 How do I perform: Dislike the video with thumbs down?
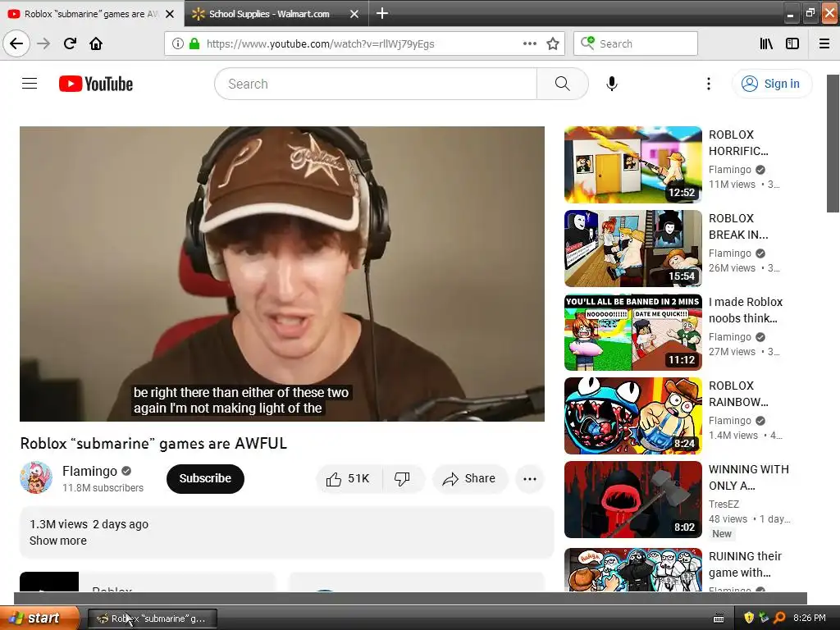[x=402, y=478]
